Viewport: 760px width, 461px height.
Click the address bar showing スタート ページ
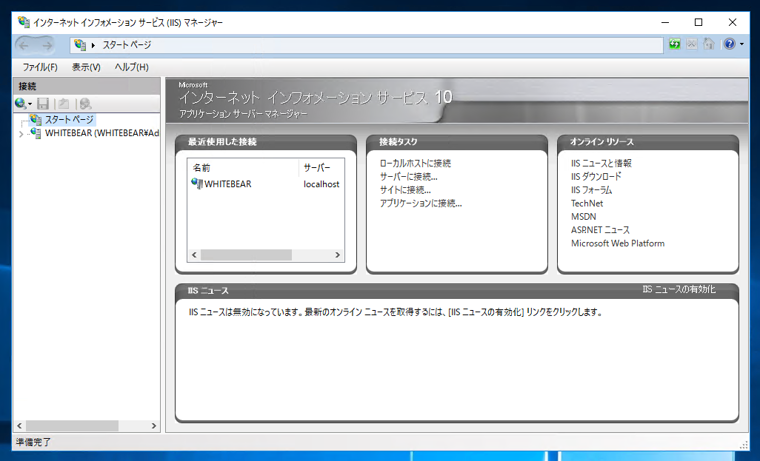366,45
